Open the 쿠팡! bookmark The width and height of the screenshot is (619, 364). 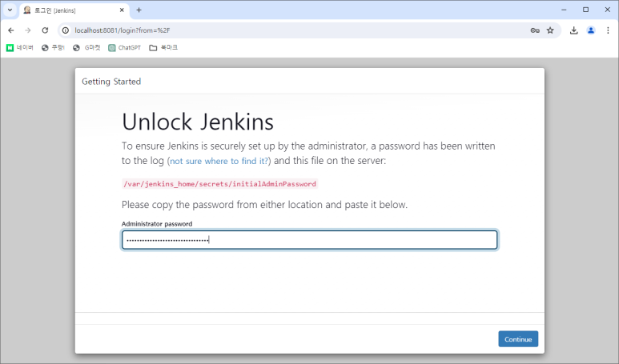click(x=53, y=48)
